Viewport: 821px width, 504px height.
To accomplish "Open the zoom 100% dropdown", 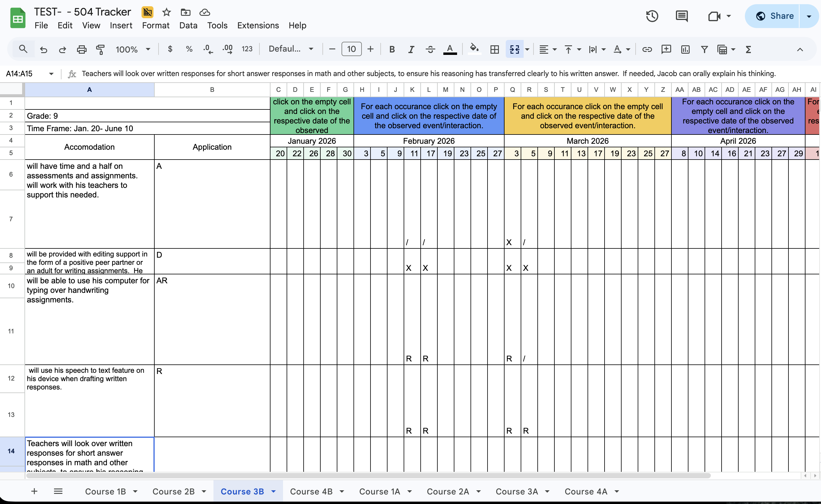I will [x=133, y=49].
